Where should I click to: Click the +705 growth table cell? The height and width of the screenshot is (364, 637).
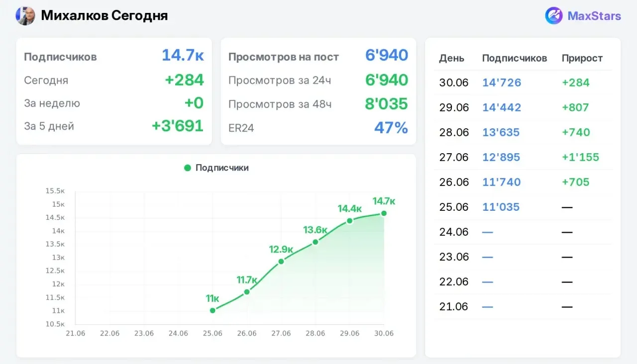point(575,182)
